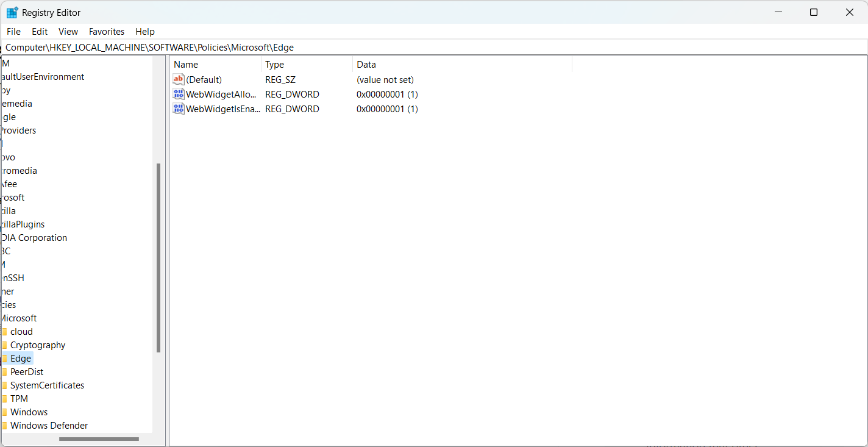Click the tree pane horizontal scrollbar thumb
Screen dimensions: 868x447
pyautogui.click(x=99, y=439)
